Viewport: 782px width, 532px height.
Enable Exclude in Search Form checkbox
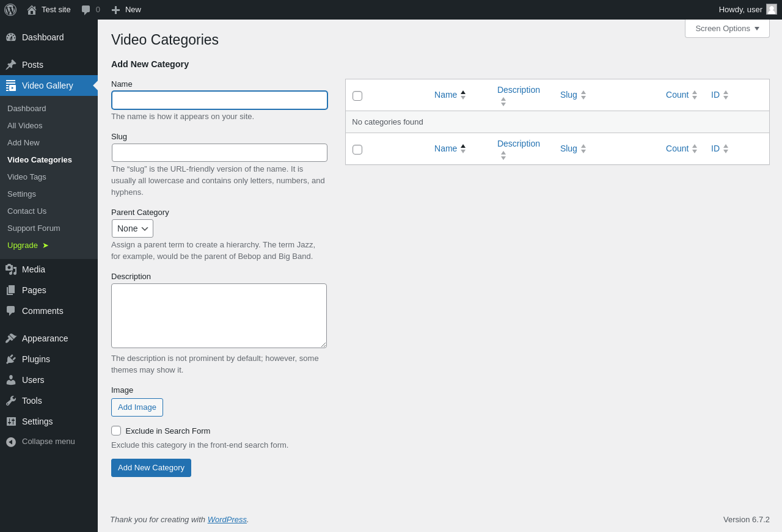point(116,431)
